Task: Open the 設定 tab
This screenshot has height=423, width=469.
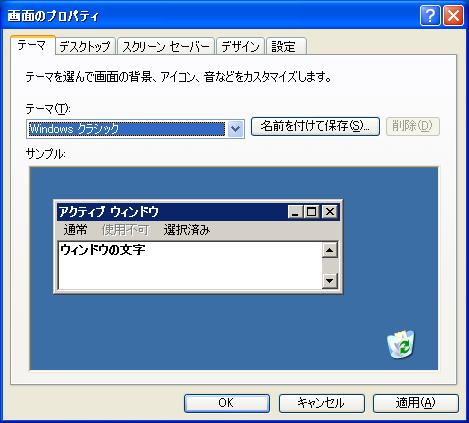Action: [286, 46]
